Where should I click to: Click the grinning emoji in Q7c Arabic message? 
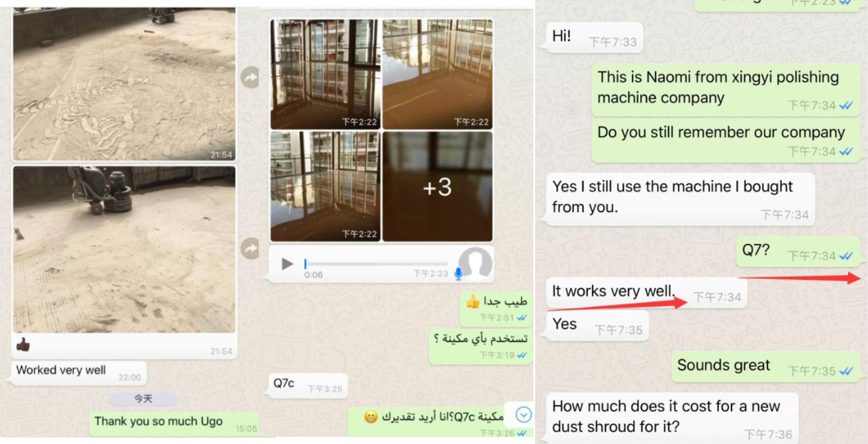pyautogui.click(x=371, y=417)
